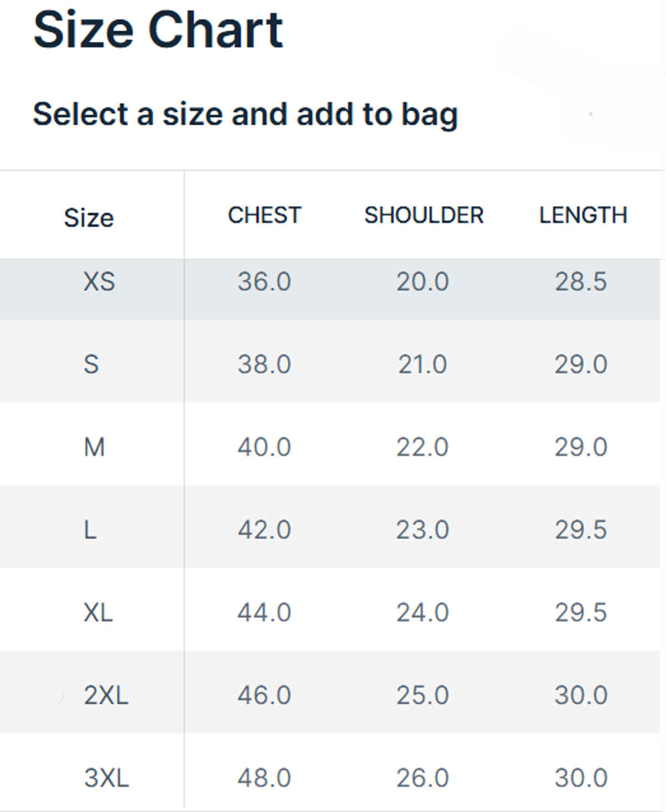Click the 21.0 shoulder value for S

coord(422,364)
